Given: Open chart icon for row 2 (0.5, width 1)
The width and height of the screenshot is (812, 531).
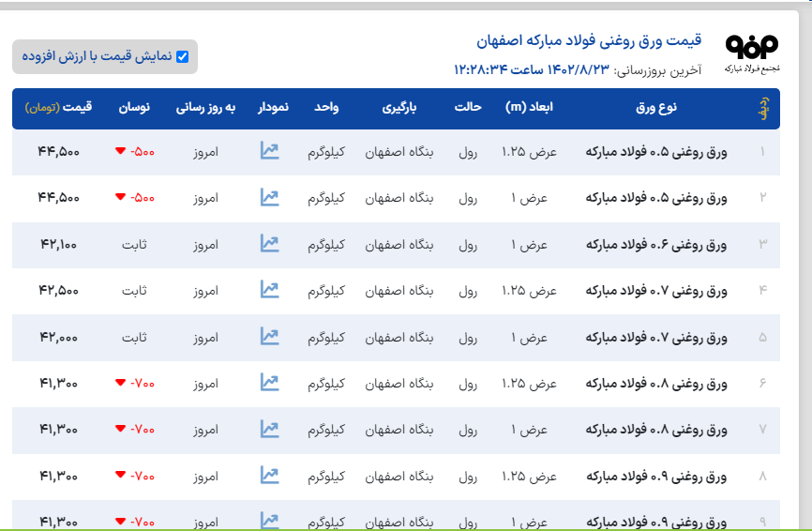Looking at the screenshot, I should [x=269, y=198].
